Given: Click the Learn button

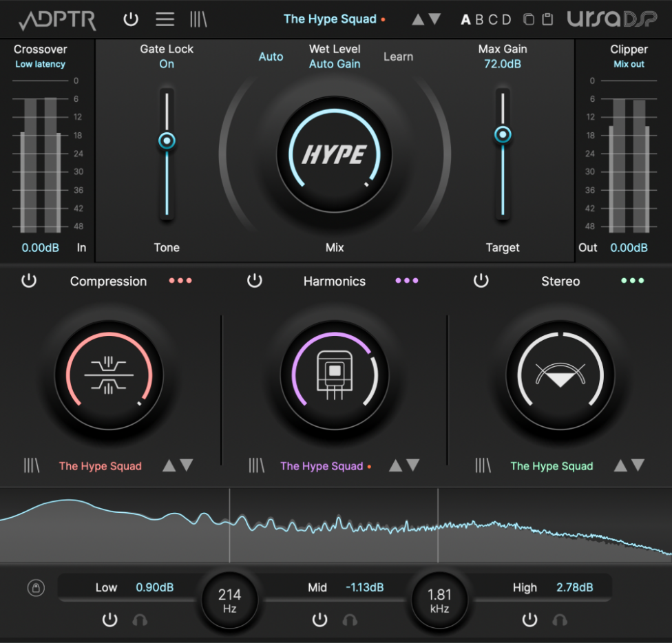Looking at the screenshot, I should click(398, 57).
